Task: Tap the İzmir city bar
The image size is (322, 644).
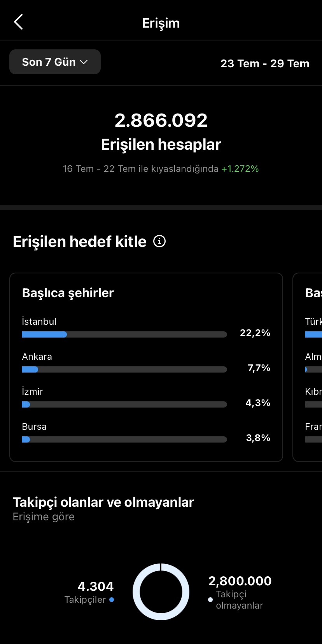Action: 124,404
